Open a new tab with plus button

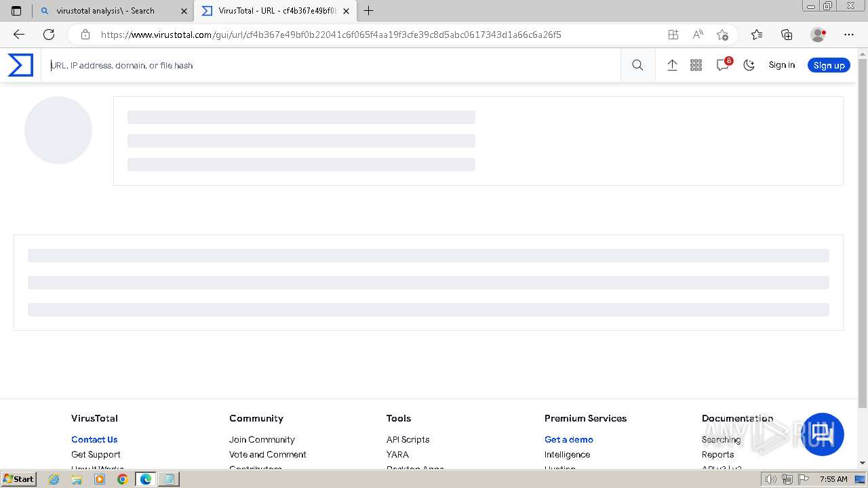coord(369,11)
